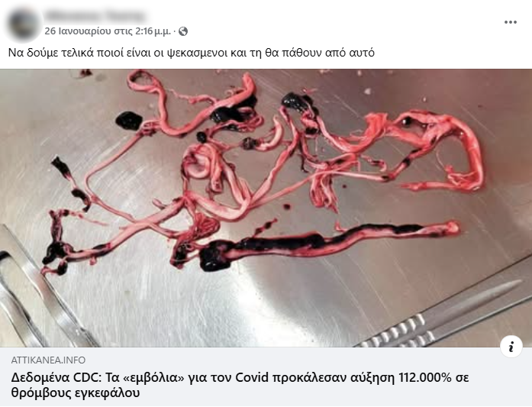
Task: Click the ATTIKANEA.INFO source domain label
Action: click(48, 360)
